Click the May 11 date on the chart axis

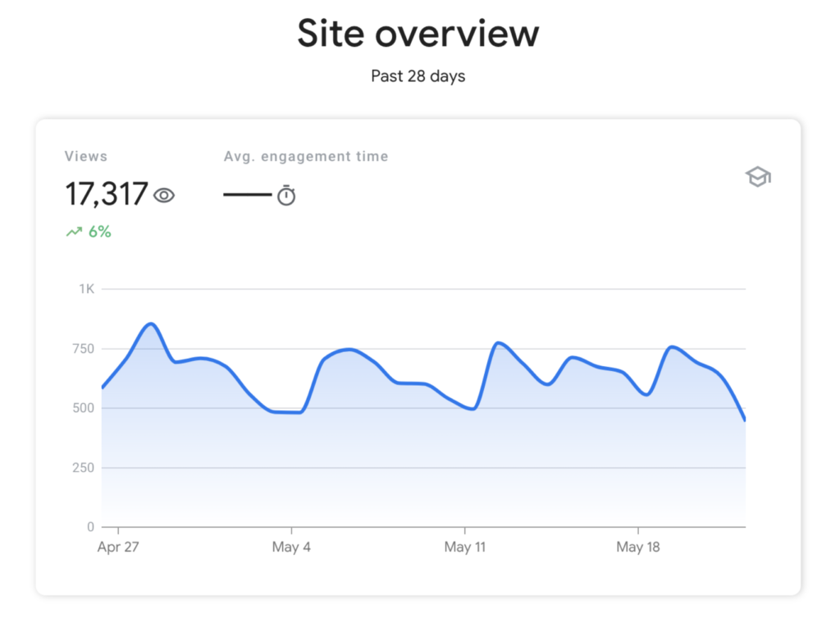click(x=465, y=547)
